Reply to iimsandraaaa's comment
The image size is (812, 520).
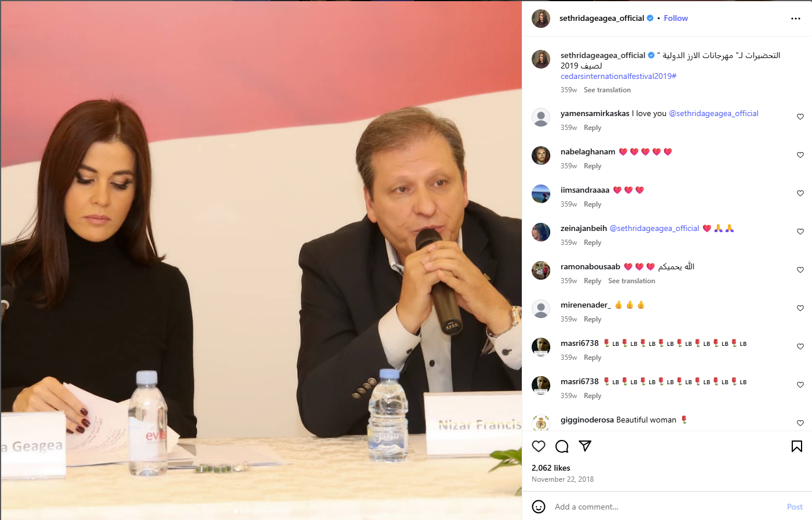point(593,204)
